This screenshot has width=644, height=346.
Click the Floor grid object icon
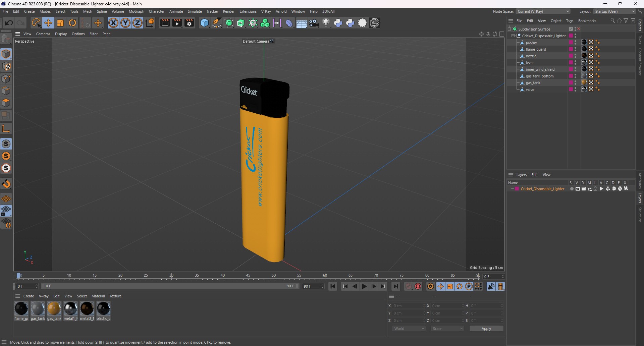pyautogui.click(x=302, y=23)
